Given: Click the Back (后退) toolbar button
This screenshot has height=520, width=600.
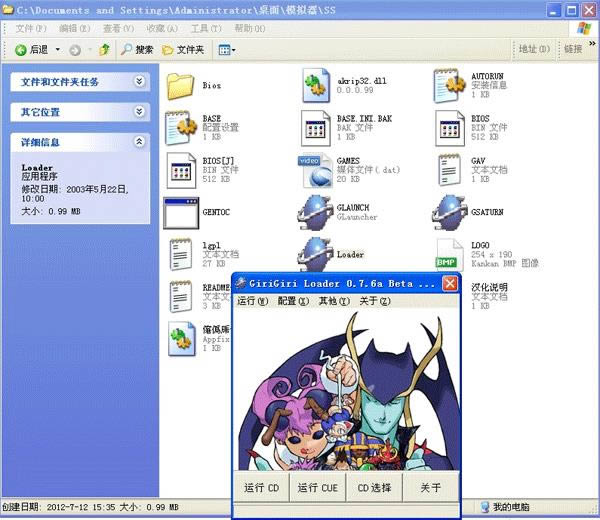Looking at the screenshot, I should (x=32, y=50).
